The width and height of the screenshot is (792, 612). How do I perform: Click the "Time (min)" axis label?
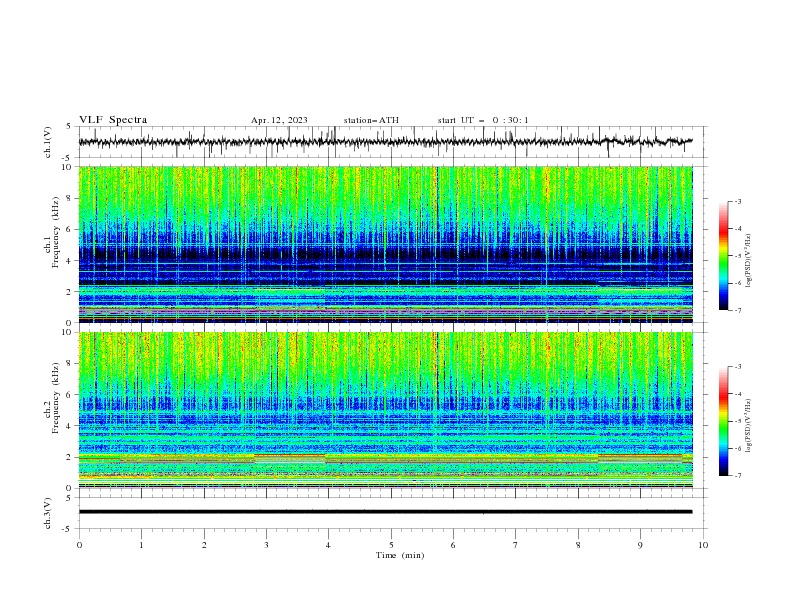[400, 555]
